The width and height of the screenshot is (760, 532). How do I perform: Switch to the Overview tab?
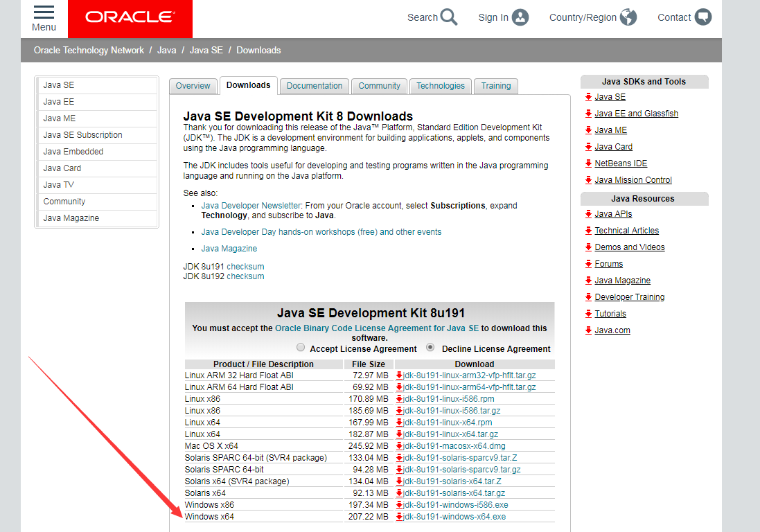point(193,86)
